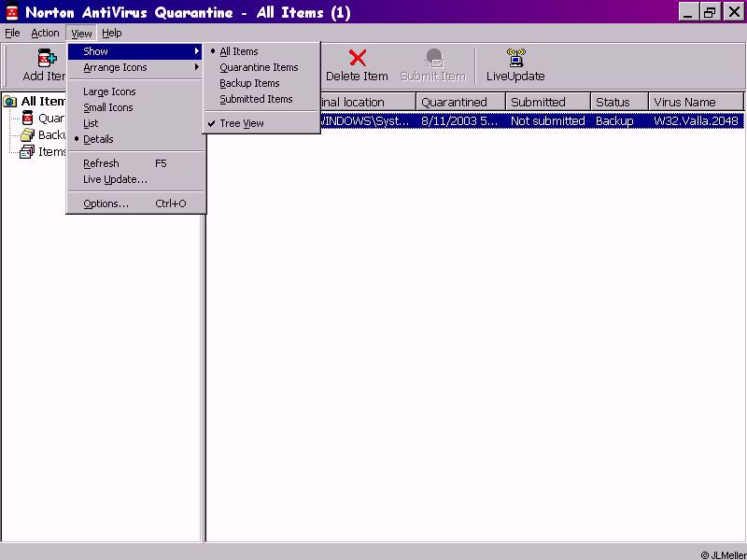The height and width of the screenshot is (560, 747).
Task: Switch view mode to Large Icons
Action: coord(109,91)
